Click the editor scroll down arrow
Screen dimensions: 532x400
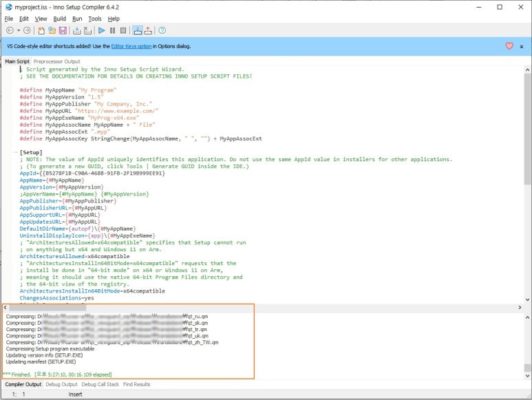pos(527,299)
